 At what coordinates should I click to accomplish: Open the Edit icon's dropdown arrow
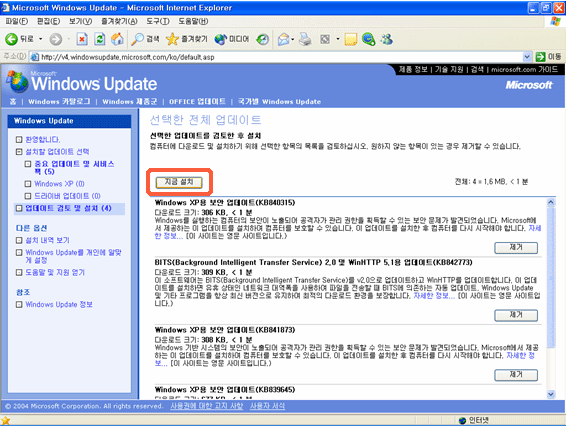(x=338, y=39)
